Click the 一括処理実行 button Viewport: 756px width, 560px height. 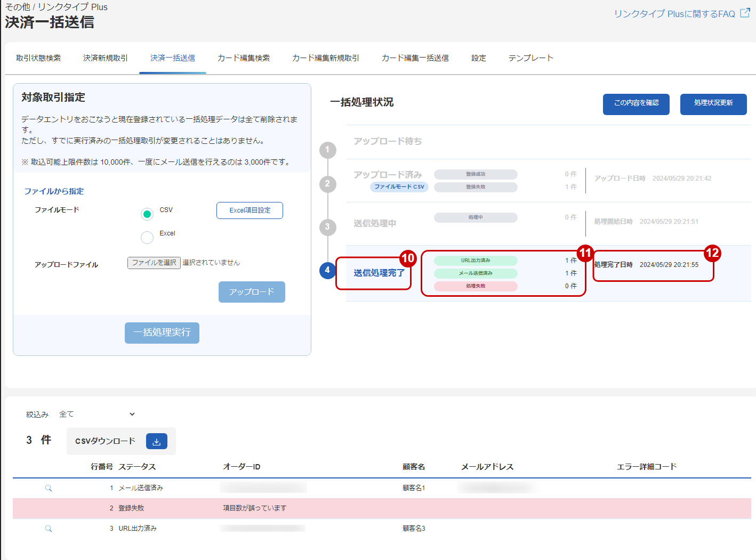pyautogui.click(x=162, y=333)
